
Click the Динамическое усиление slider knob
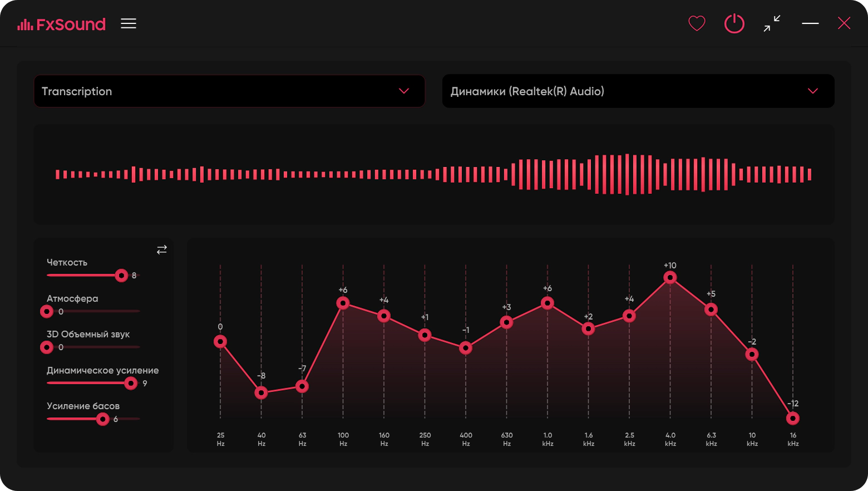[131, 383]
